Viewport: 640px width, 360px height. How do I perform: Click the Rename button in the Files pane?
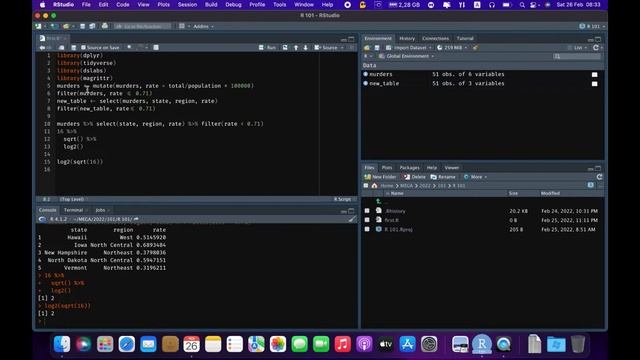coord(443,177)
